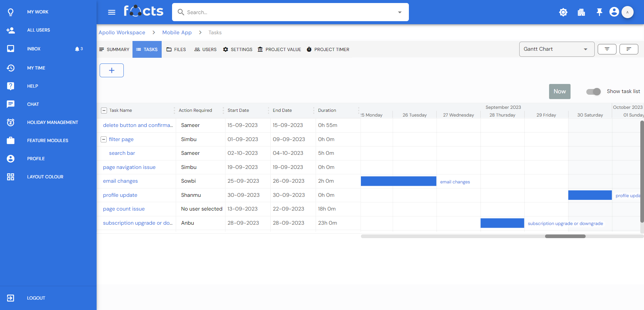Collapse the filter page subtasks

pos(104,139)
